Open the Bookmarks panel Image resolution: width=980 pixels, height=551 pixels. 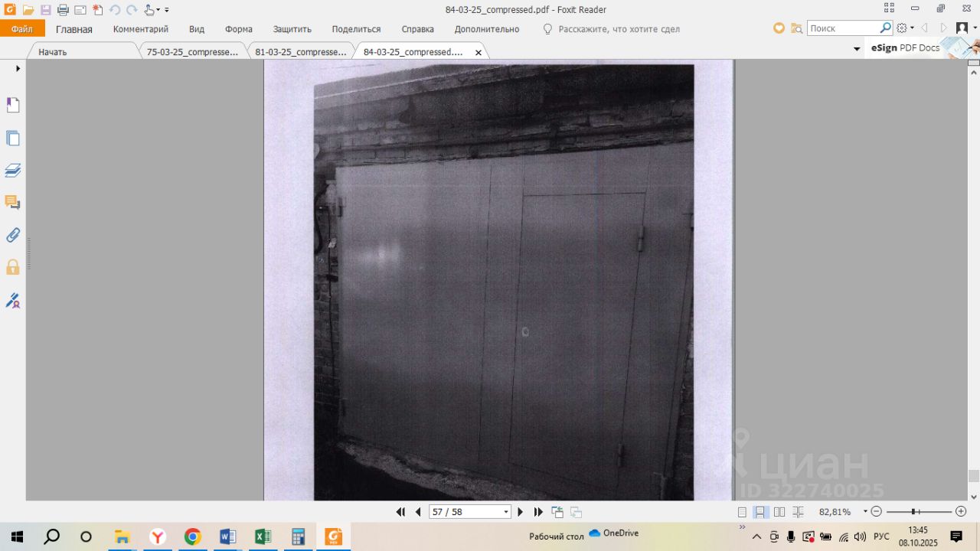pyautogui.click(x=13, y=106)
